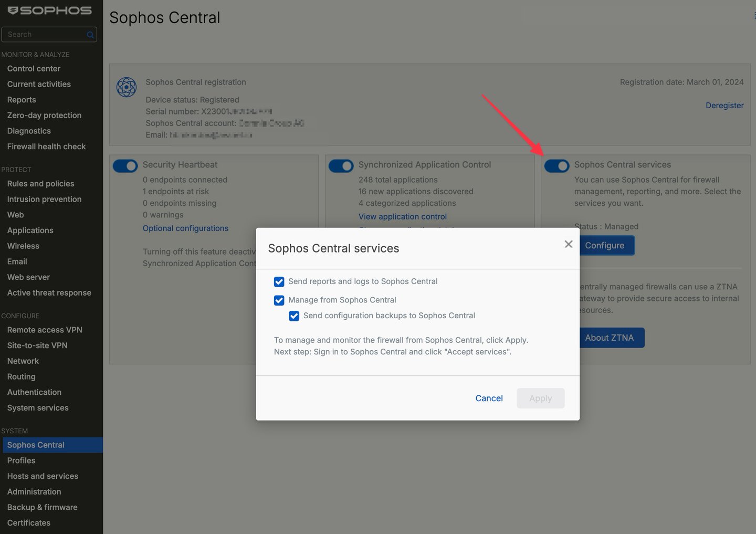Click '4 categorized applications' text
This screenshot has width=756, height=534.
click(407, 203)
